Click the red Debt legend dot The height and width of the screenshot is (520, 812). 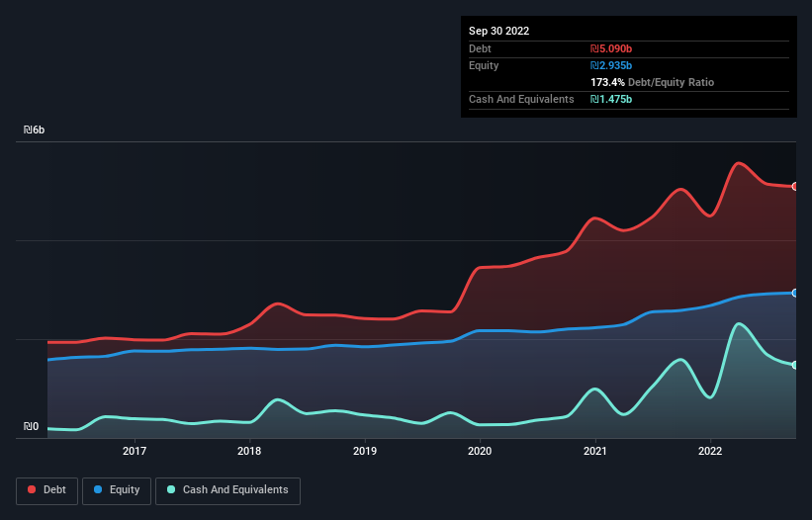(x=32, y=489)
